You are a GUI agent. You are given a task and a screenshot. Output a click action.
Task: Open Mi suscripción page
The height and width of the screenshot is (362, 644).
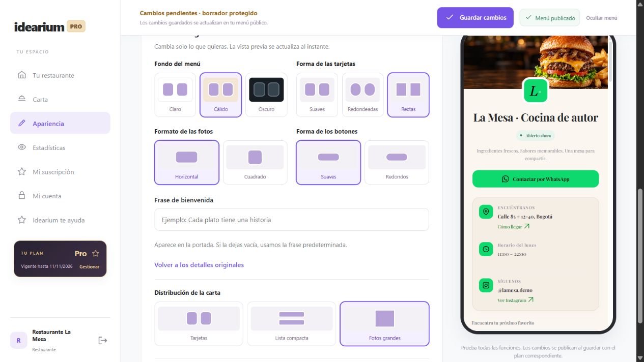click(60, 172)
